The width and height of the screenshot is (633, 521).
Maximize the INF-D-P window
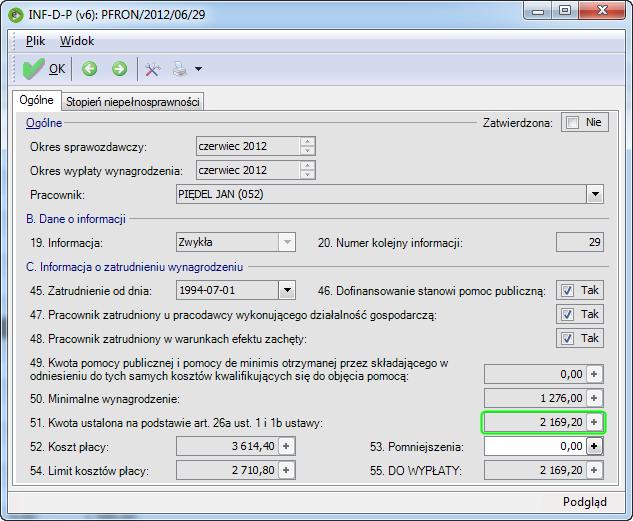pos(565,11)
